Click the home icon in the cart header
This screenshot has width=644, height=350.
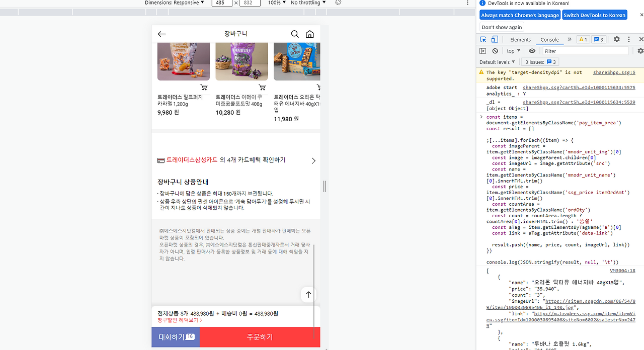tap(309, 34)
